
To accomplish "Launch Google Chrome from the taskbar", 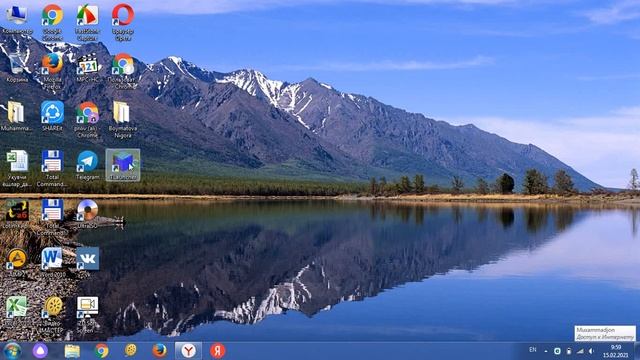I will tap(101, 351).
